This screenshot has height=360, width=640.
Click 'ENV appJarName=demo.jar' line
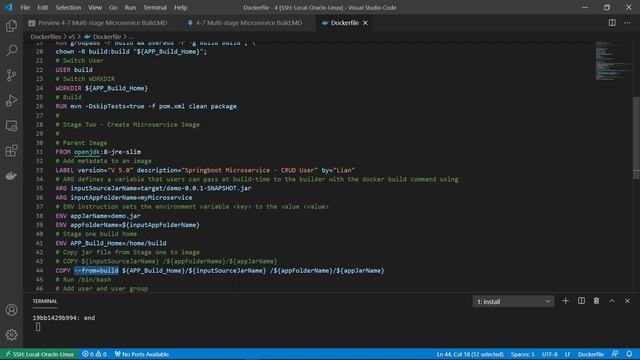pos(98,216)
